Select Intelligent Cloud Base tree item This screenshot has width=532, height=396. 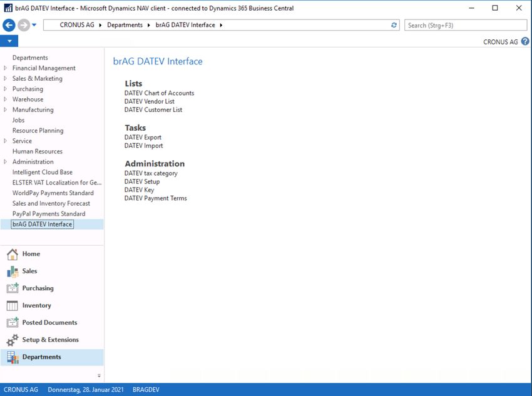(x=42, y=172)
